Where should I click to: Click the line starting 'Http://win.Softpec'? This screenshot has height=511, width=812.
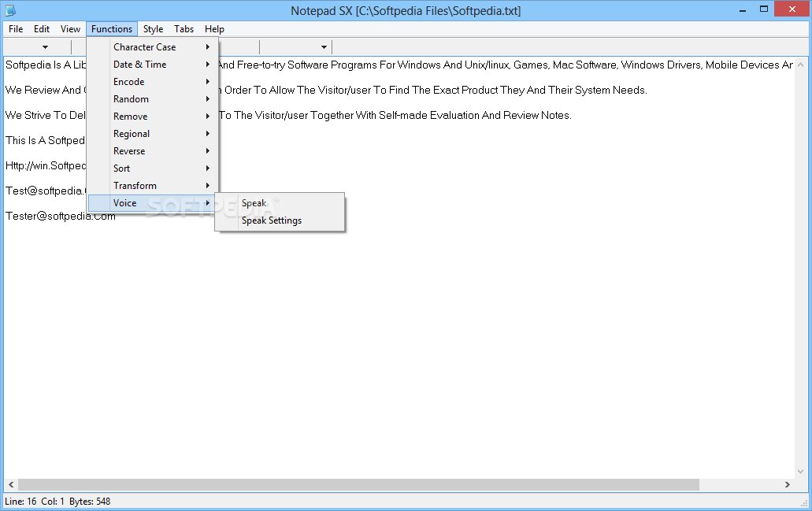point(46,165)
